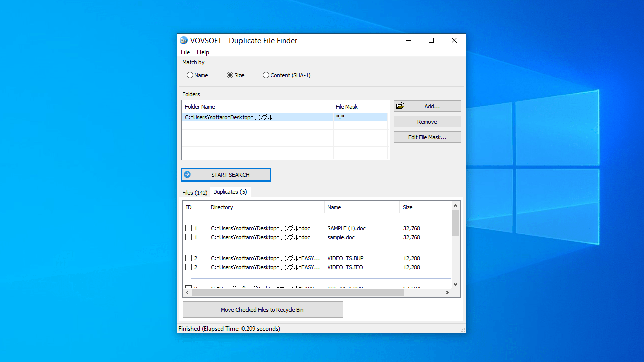Check the box for SAMPLE (1).doc
The width and height of the screenshot is (644, 362).
(x=188, y=228)
